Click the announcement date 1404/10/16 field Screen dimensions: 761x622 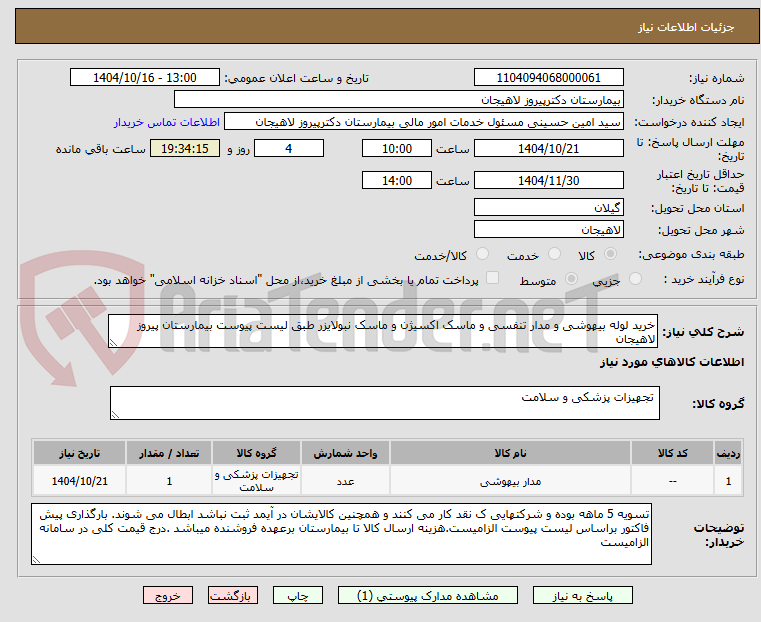tap(145, 78)
